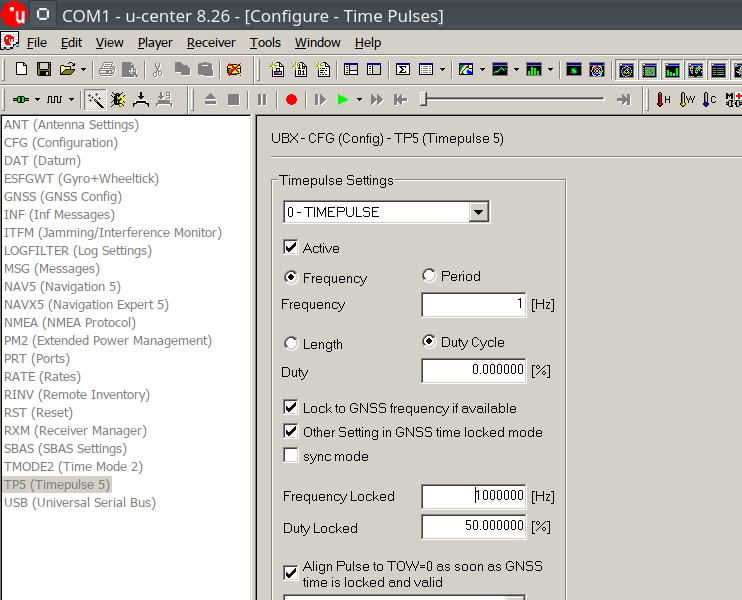Toggle the magic wand autobauding icon

pos(95,99)
